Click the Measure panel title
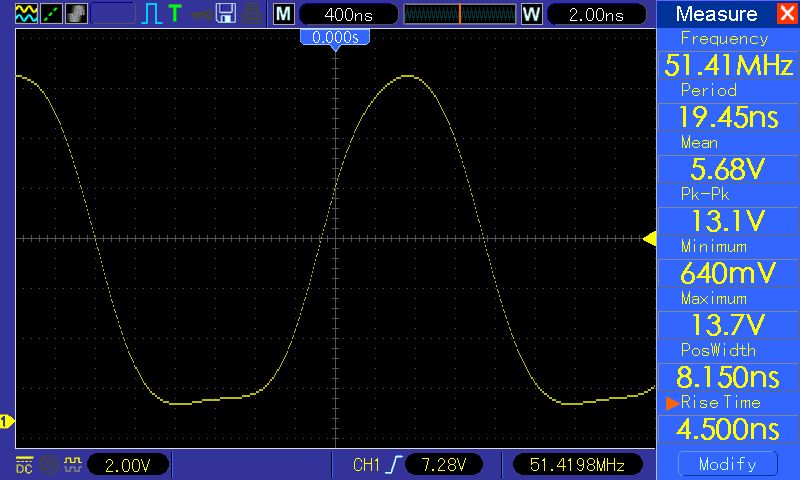This screenshot has height=480, width=800. (716, 14)
